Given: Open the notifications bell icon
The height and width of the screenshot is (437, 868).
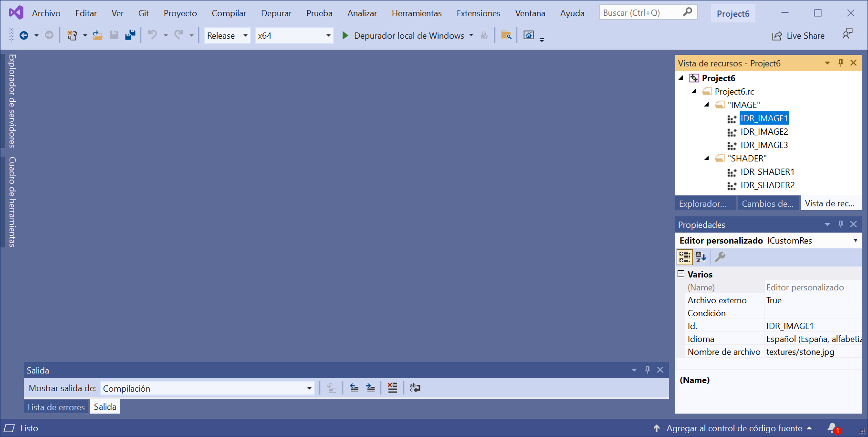Looking at the screenshot, I should point(833,428).
